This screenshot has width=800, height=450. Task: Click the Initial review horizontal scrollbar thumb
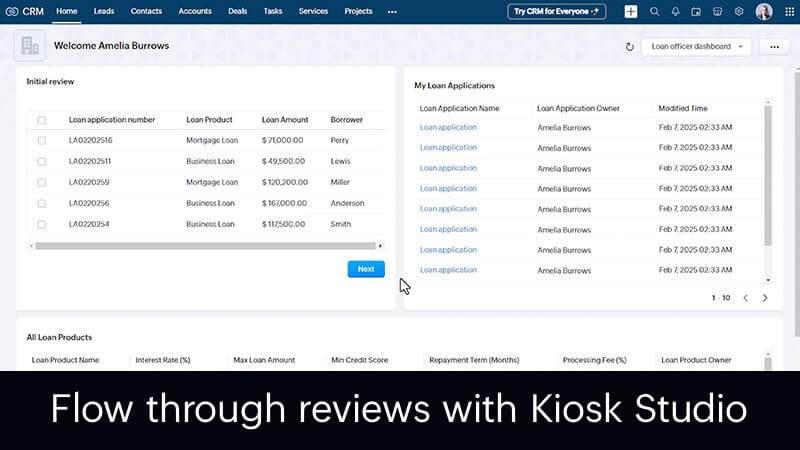point(205,246)
